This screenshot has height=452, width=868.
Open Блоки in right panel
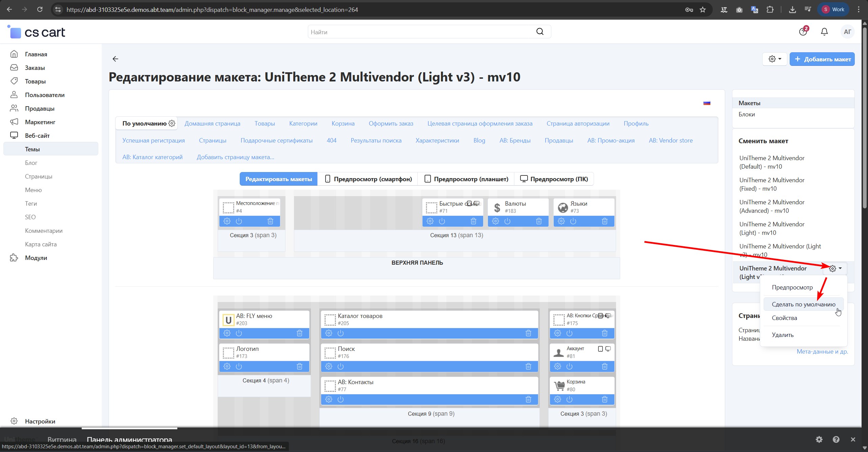click(747, 114)
